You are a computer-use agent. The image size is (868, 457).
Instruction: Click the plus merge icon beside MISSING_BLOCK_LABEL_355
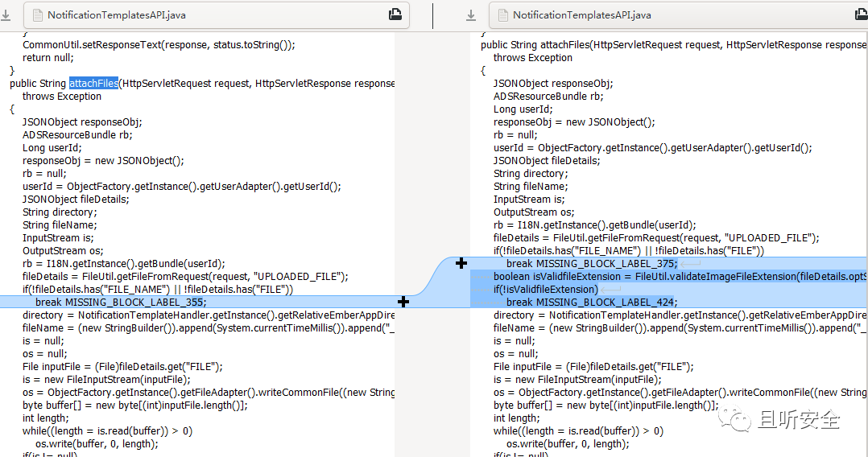(x=403, y=302)
